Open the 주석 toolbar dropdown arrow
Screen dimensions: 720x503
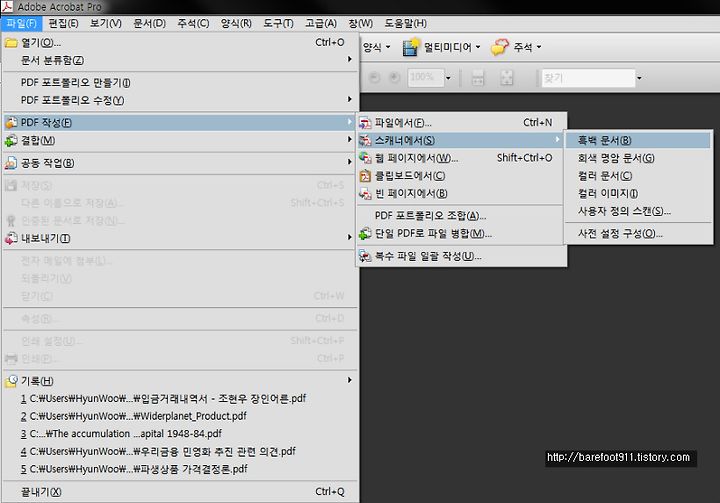pos(539,47)
